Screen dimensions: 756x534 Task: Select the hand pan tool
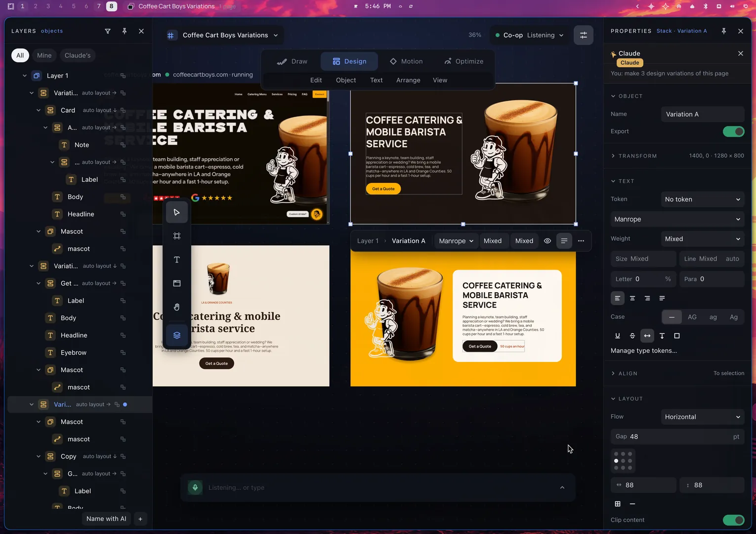[x=177, y=307]
